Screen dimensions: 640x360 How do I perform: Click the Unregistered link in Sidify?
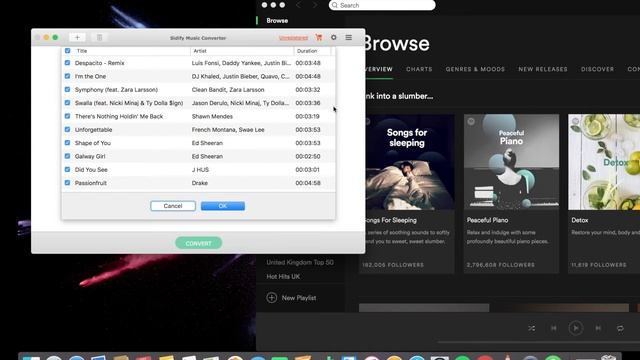pos(293,38)
